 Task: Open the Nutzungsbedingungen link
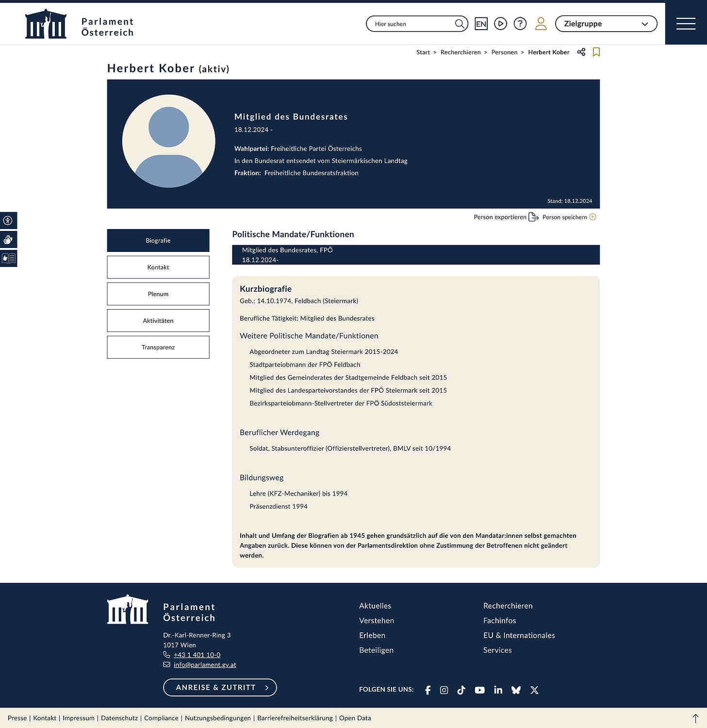tap(218, 718)
